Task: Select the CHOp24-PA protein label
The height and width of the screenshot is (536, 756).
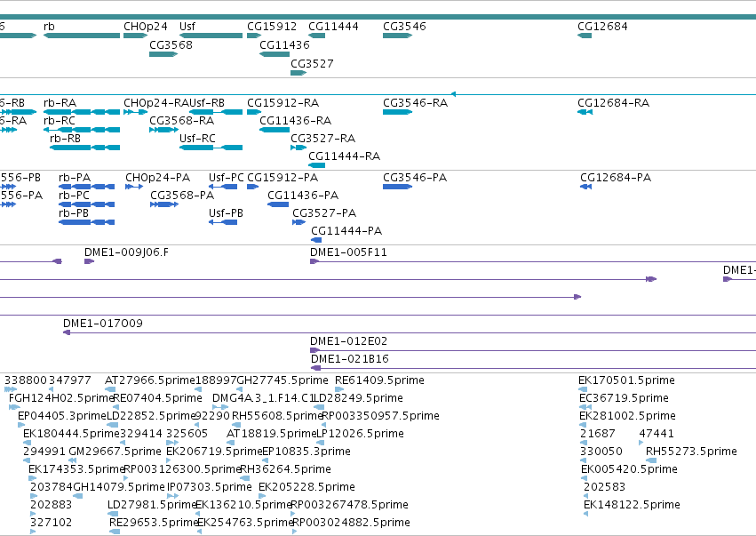Action: tap(157, 178)
